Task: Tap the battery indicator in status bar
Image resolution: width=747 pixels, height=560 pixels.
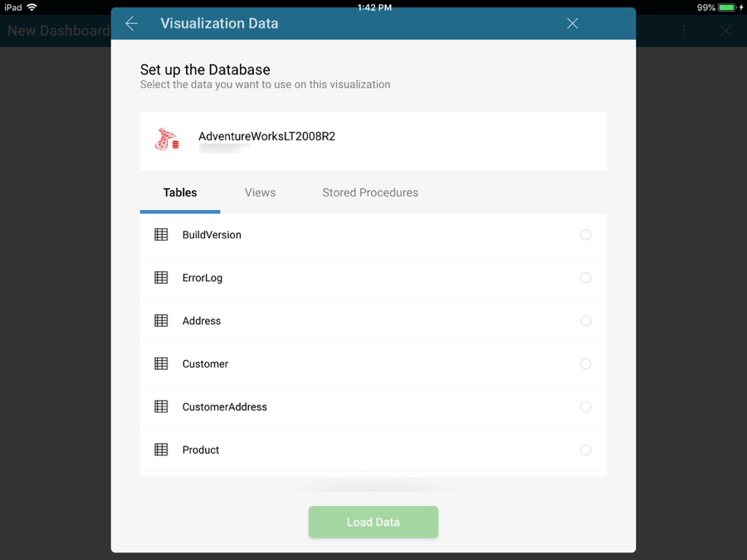Action: pos(727,7)
